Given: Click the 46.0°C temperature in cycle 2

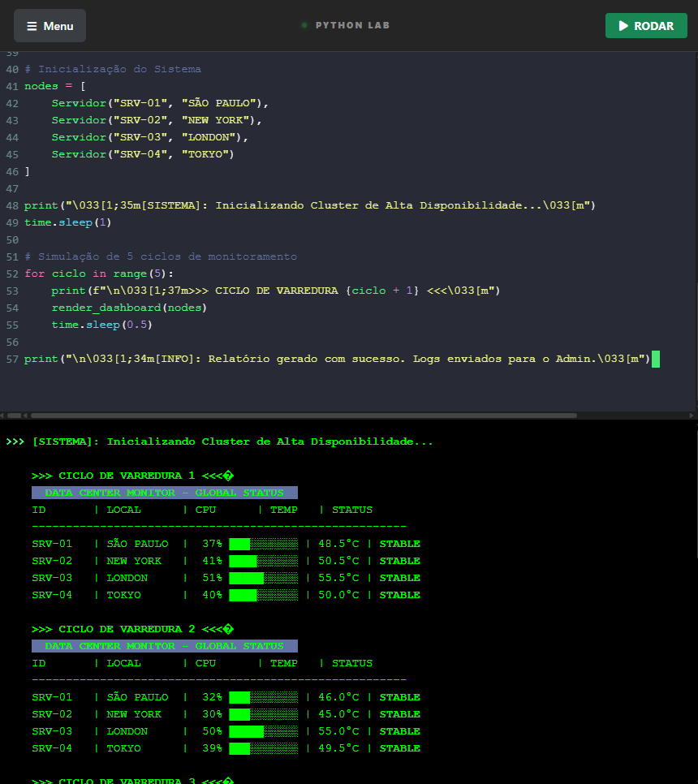Looking at the screenshot, I should (x=339, y=697).
